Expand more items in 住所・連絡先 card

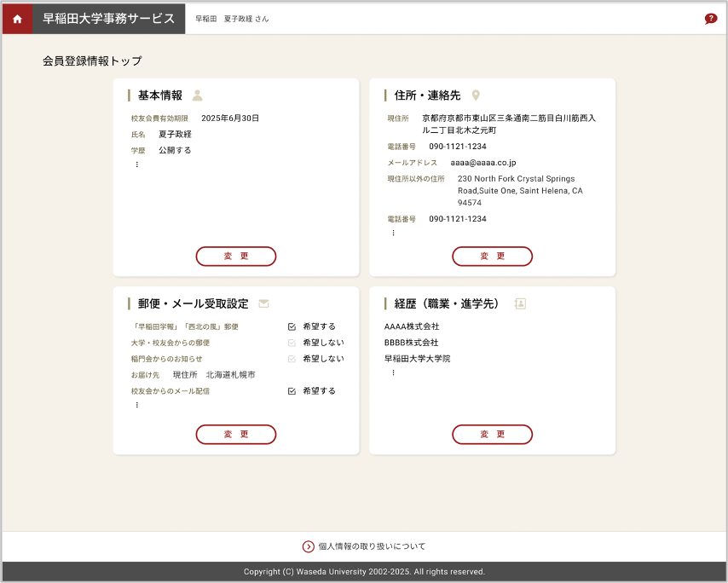point(393,233)
